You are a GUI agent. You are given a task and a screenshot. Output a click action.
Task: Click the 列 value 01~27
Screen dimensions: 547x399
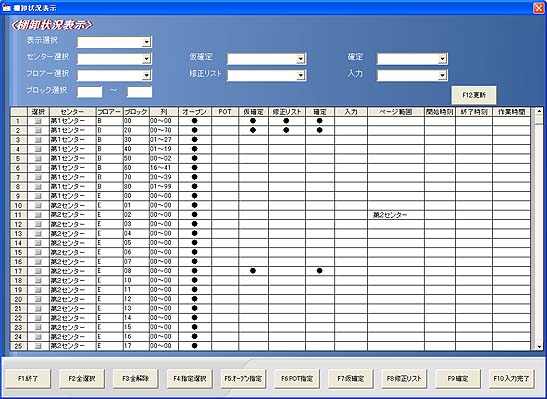161,140
